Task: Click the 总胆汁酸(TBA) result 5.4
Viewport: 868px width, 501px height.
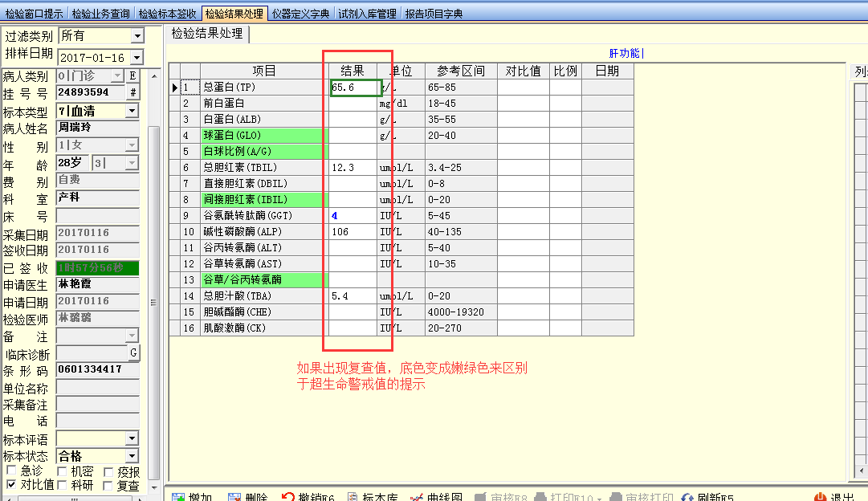Action: [340, 296]
